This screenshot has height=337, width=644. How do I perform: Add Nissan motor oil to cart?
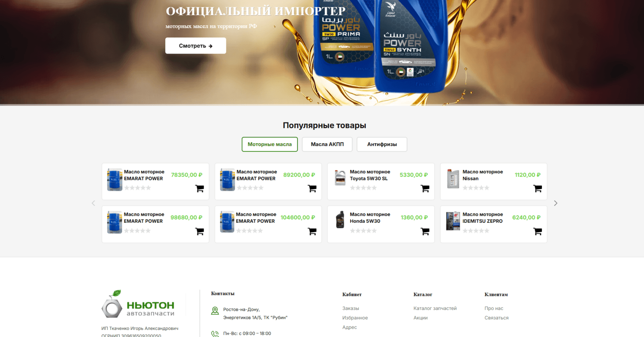coord(538,189)
